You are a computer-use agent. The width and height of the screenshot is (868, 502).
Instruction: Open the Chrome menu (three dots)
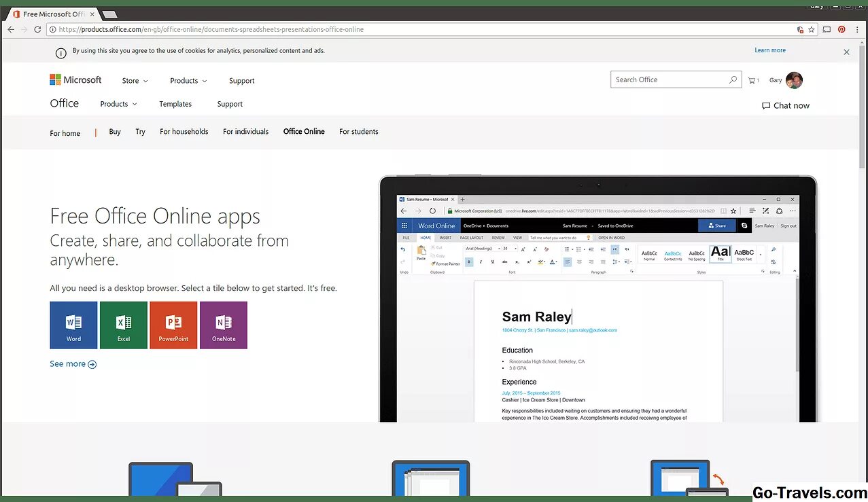tap(857, 29)
